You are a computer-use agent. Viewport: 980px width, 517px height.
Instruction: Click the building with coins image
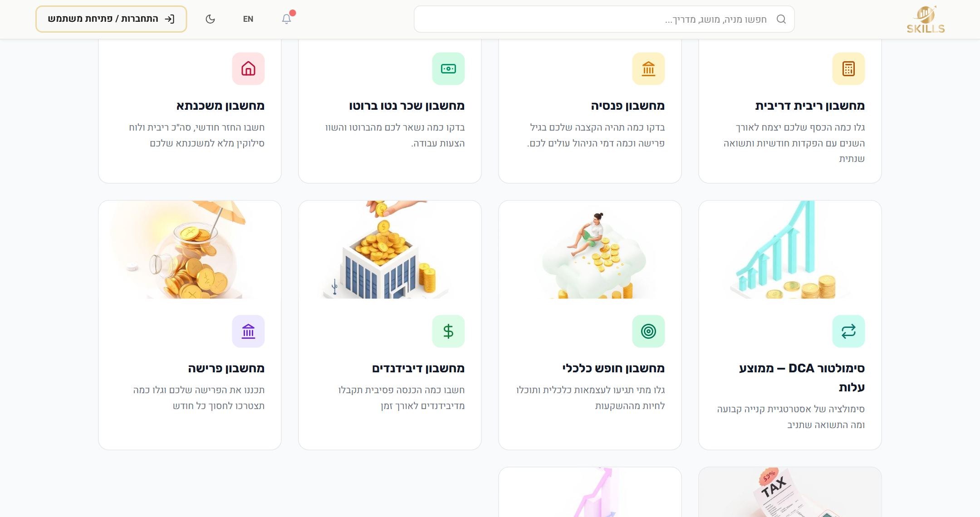pos(390,249)
